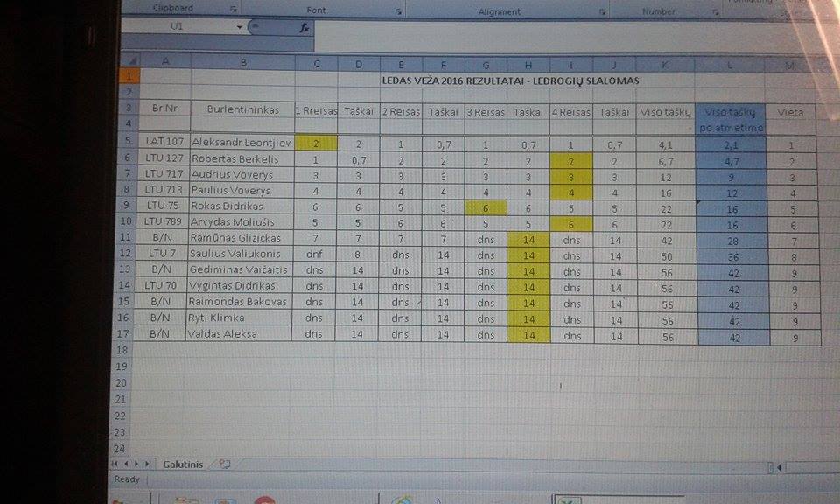Click yellow cell C5 with value 2
The image size is (840, 504).
316,143
